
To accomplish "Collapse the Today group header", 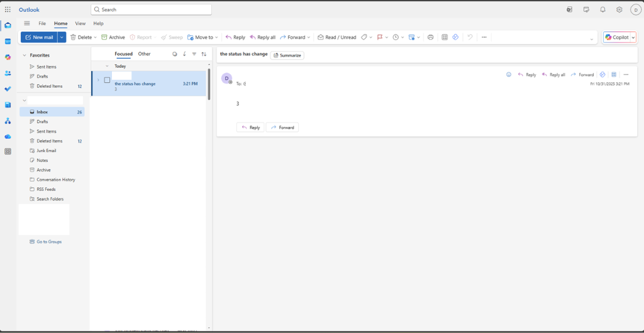I will (x=107, y=66).
